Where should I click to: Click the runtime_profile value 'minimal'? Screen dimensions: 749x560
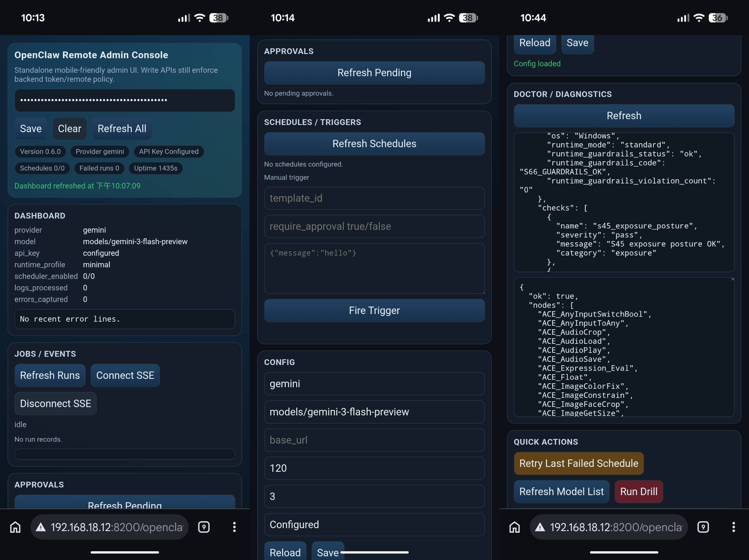pyautogui.click(x=96, y=265)
